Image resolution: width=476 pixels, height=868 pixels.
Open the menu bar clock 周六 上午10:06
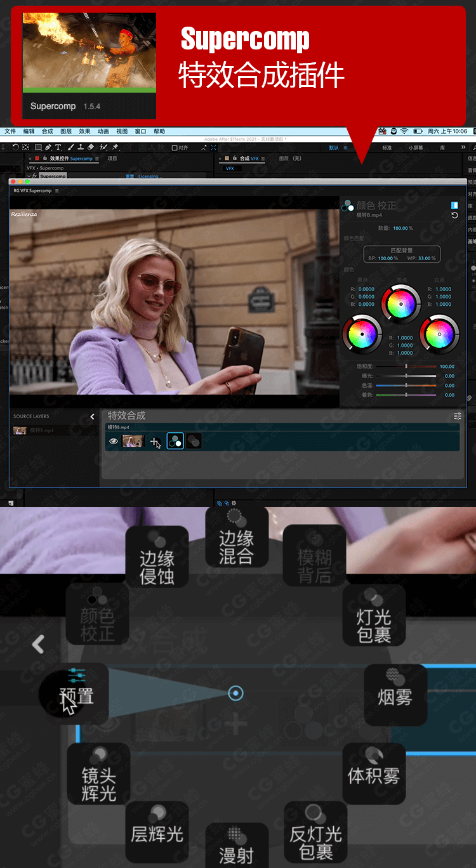click(447, 131)
